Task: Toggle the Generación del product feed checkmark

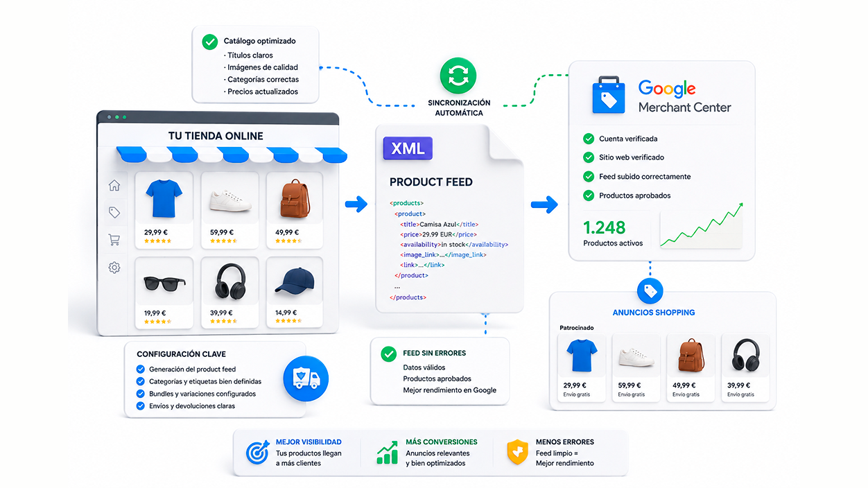Action: [141, 369]
